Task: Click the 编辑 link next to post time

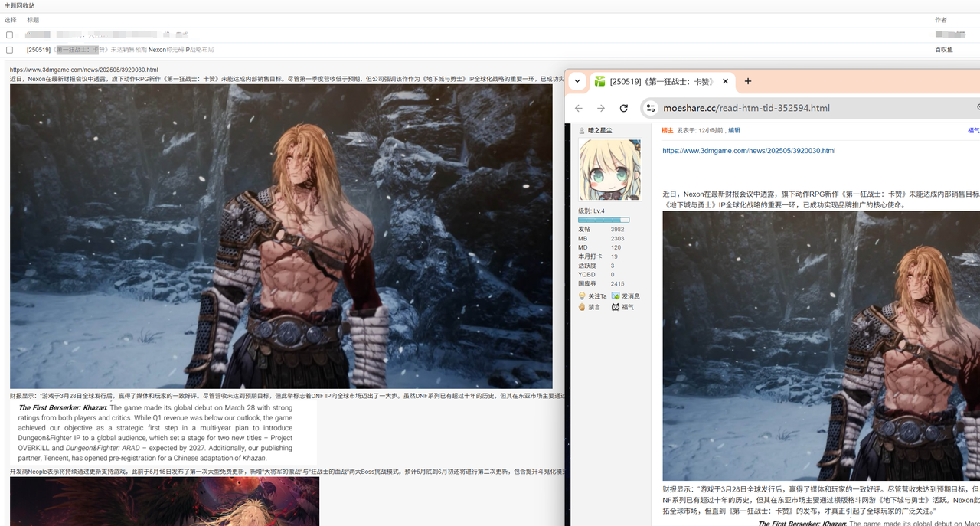Action: [734, 130]
